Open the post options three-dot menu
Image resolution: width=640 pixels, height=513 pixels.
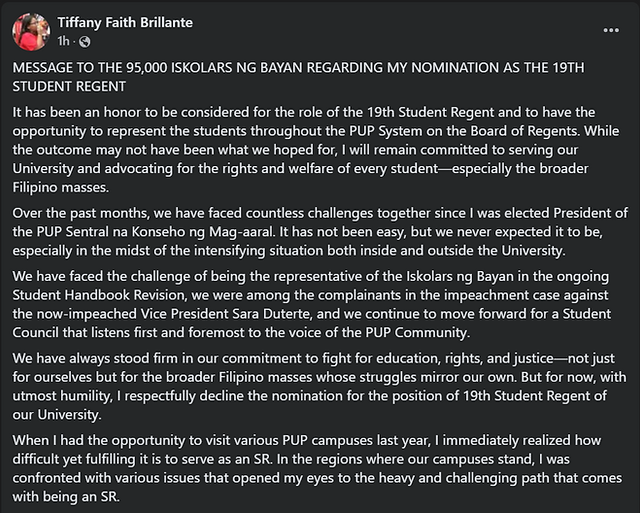pos(611,30)
